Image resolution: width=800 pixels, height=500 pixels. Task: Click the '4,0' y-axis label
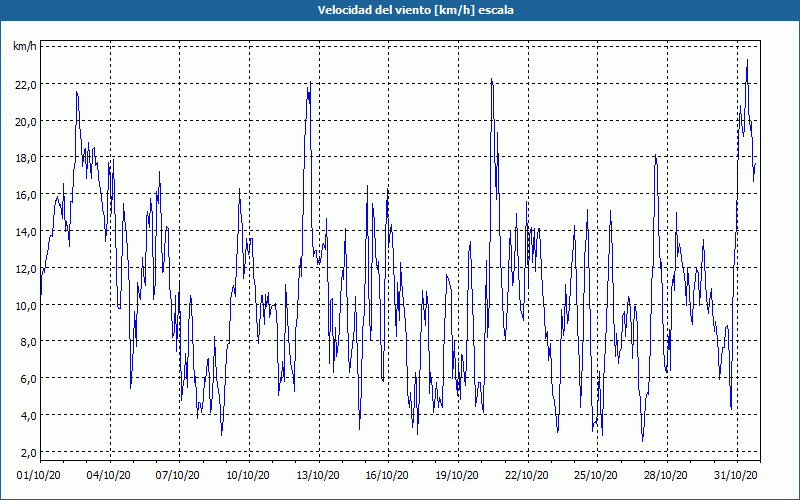(28, 415)
